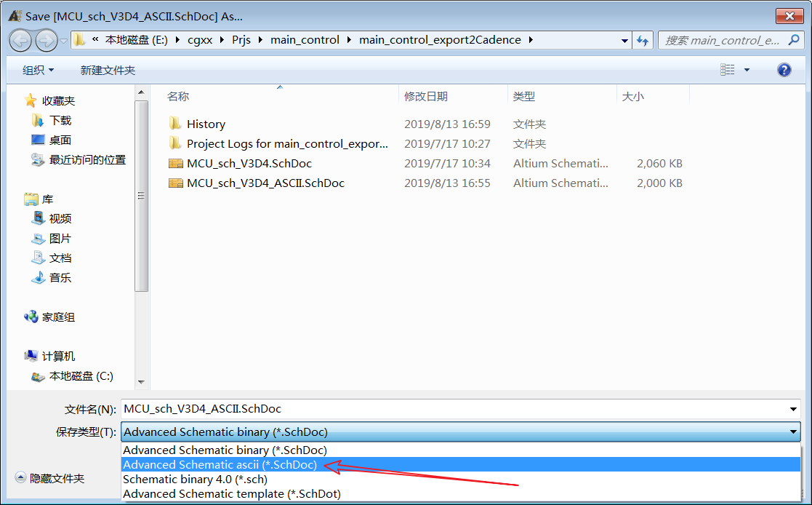Screen dimensions: 812x505
Task: Select 库 in the navigation pane
Action: 39,199
